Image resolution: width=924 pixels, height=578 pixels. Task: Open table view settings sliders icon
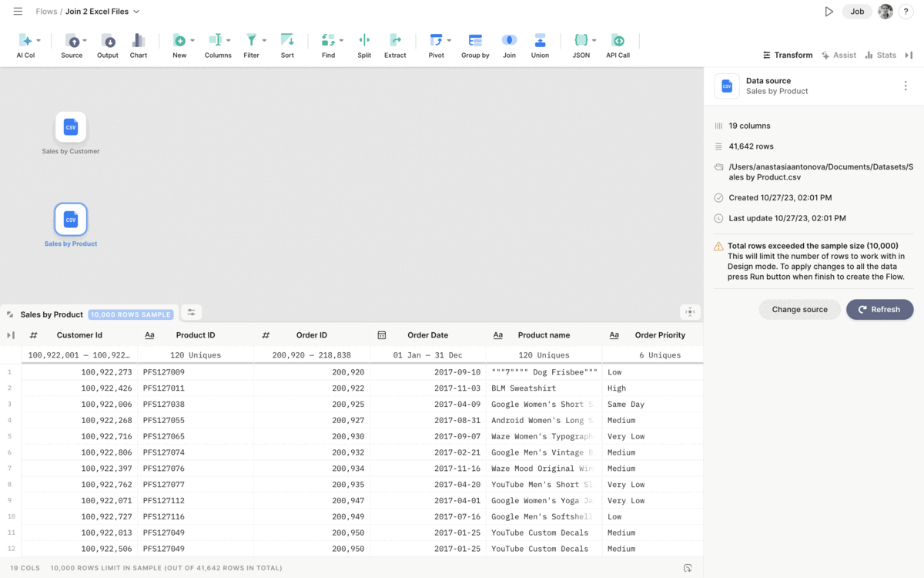(x=191, y=312)
